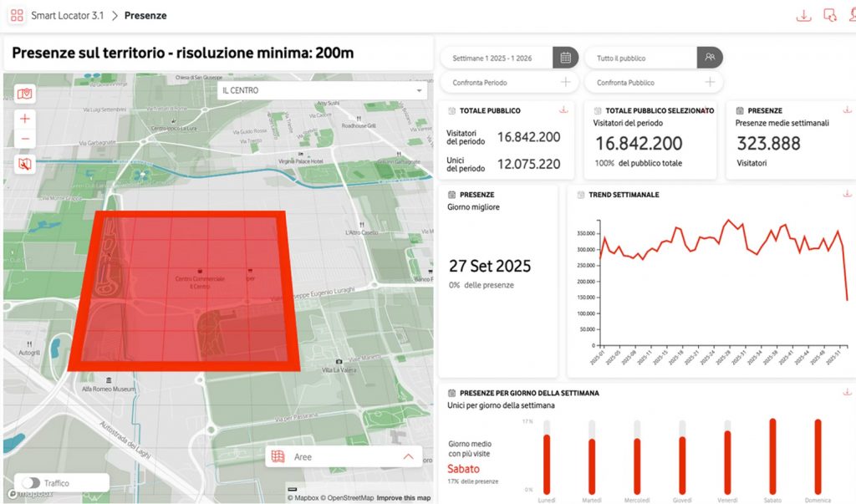856x504 pixels.
Task: Click the top bar download icon
Action: click(x=803, y=15)
